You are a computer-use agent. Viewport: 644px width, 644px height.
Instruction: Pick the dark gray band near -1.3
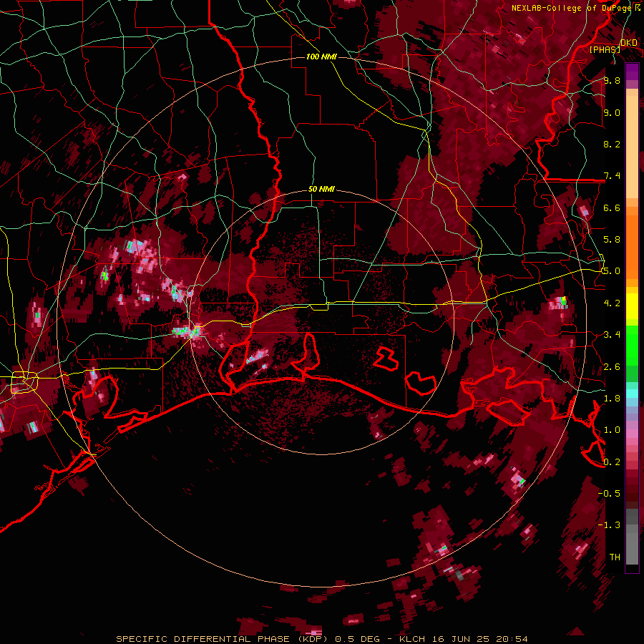coord(632,517)
